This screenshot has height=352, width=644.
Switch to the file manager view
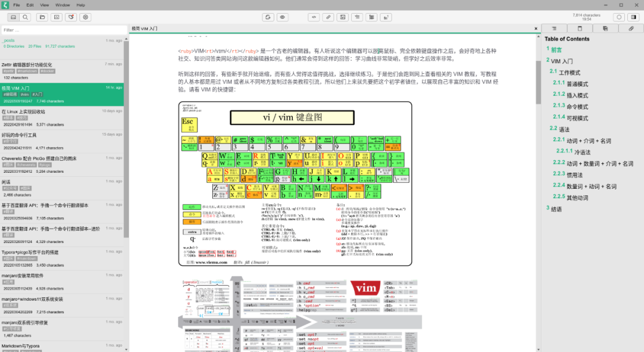tap(14, 17)
